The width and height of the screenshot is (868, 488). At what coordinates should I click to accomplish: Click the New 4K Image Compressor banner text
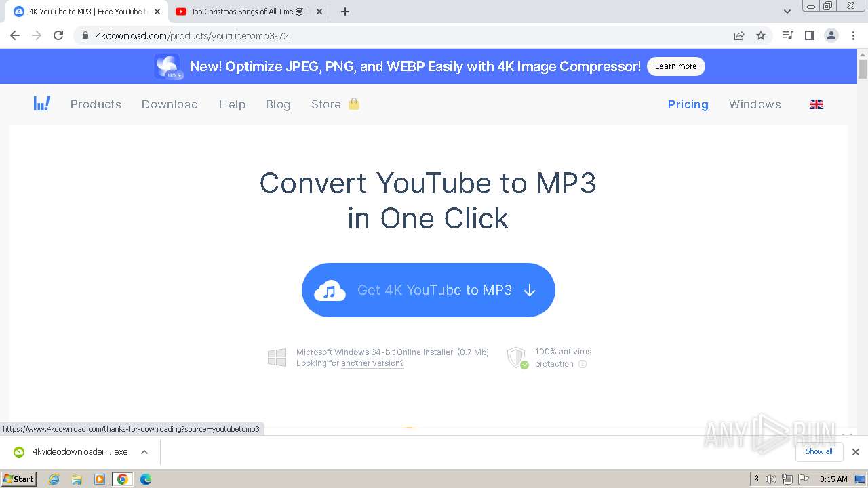click(415, 66)
